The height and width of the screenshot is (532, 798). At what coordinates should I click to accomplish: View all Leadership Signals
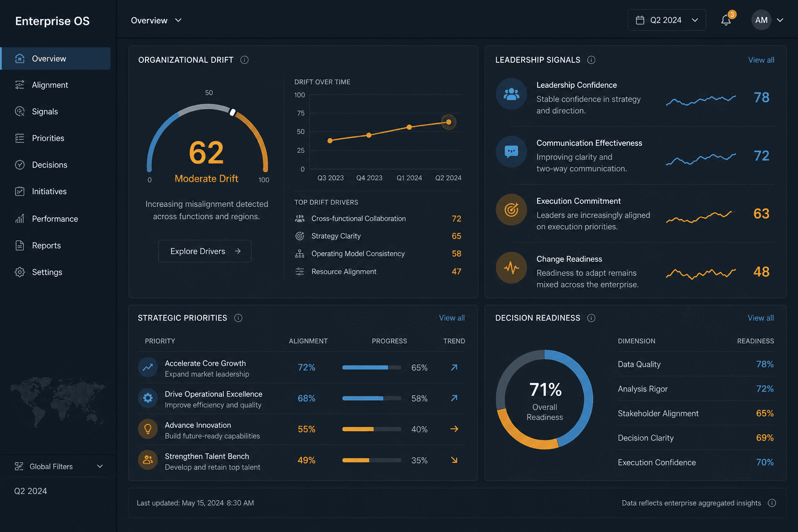pos(761,60)
